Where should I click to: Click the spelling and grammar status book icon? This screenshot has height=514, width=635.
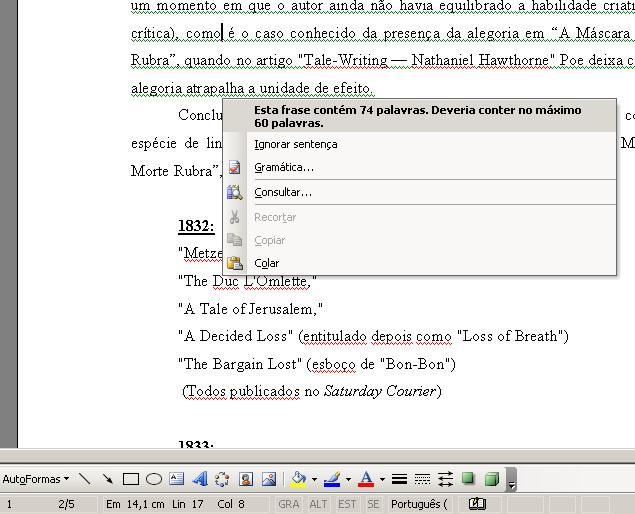click(477, 504)
